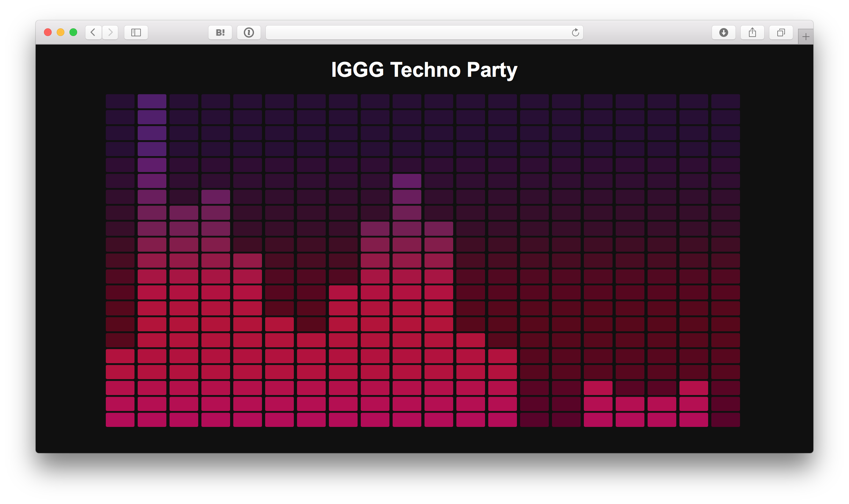
Task: Close the window with red button
Action: tap(48, 32)
